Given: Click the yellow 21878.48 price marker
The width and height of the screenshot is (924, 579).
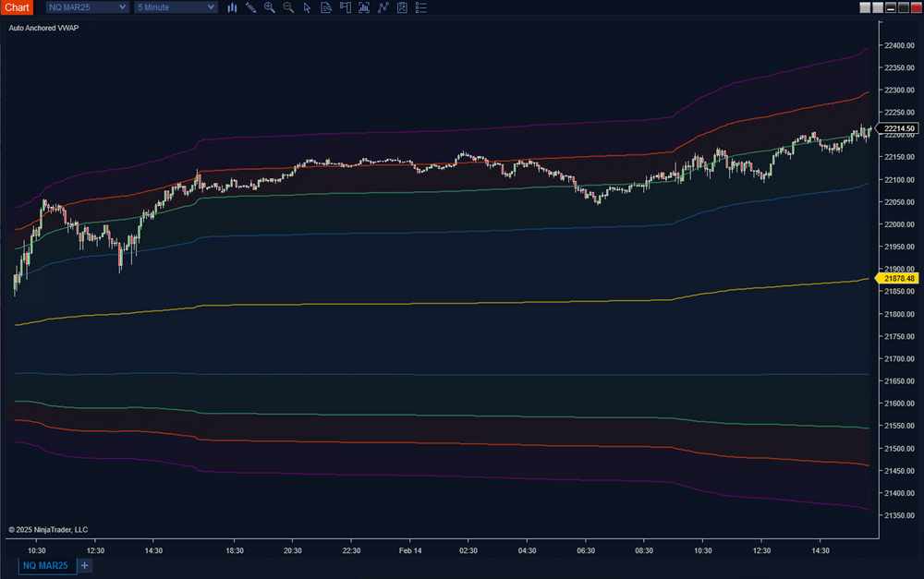Looking at the screenshot, I should [899, 278].
